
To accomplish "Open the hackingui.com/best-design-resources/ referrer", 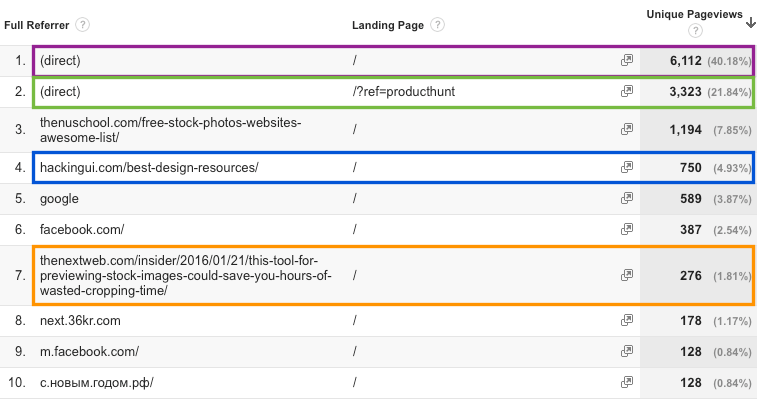I will pyautogui.click(x=149, y=167).
